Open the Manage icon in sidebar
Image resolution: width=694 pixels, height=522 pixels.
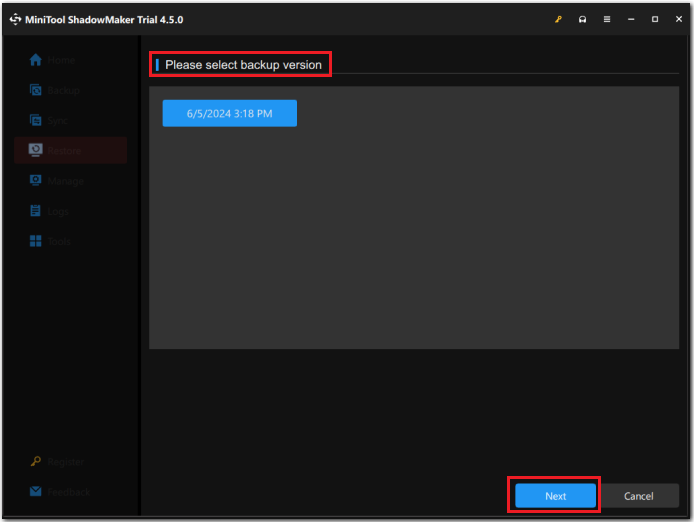[36, 180]
